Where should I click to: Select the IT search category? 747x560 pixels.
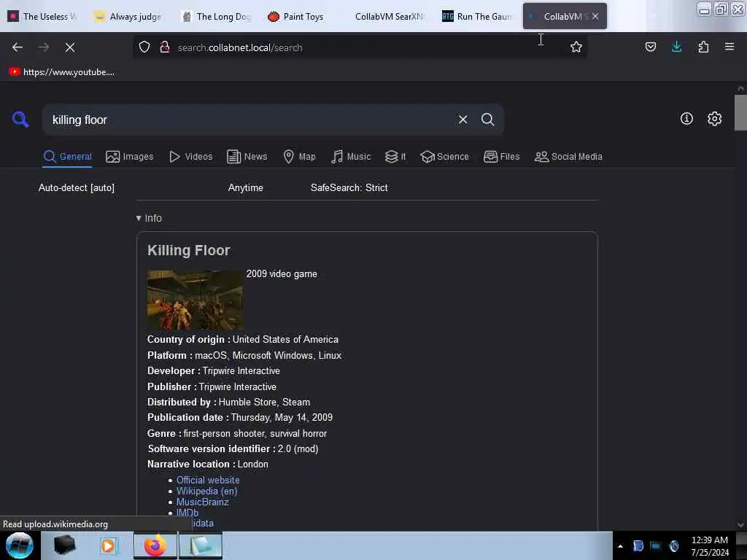pyautogui.click(x=395, y=157)
